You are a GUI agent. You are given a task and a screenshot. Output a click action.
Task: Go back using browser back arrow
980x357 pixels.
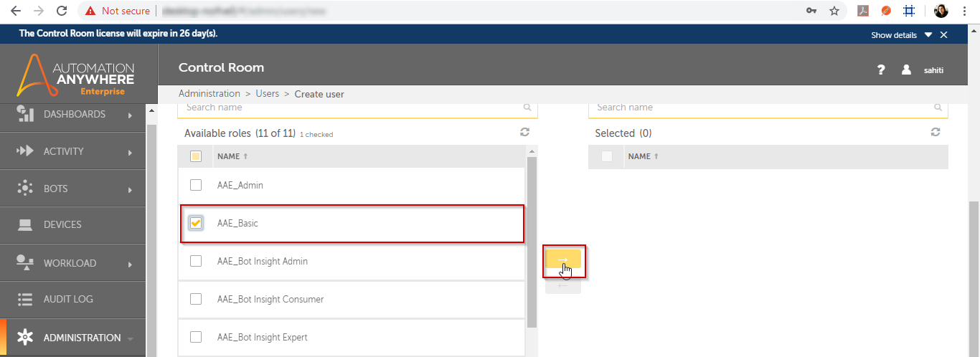16,11
